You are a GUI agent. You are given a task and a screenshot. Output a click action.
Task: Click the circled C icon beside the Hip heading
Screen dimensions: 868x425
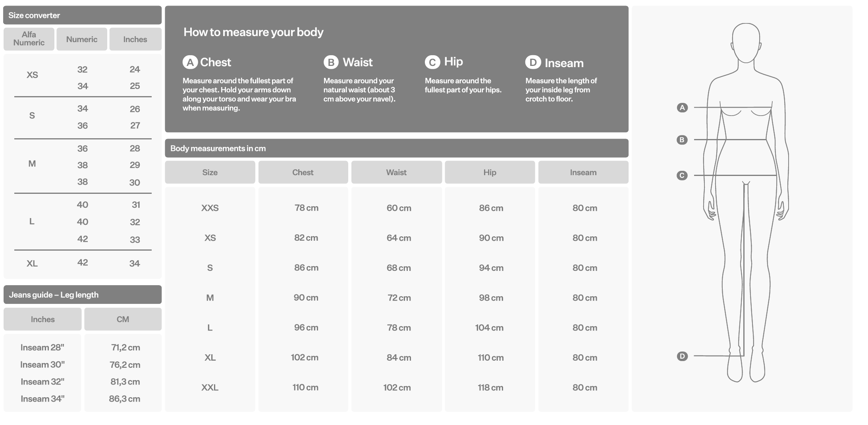coord(432,62)
